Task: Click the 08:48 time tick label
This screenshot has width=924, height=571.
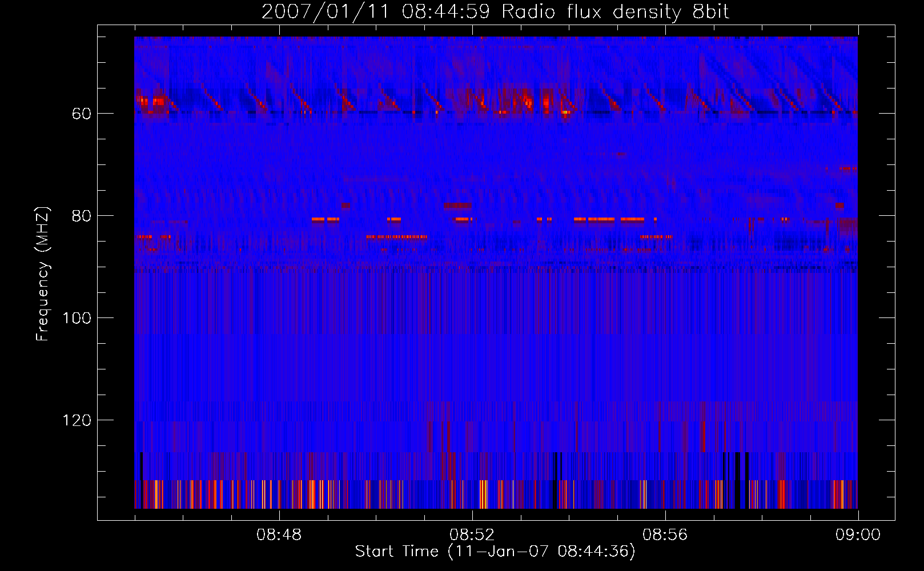Action: (279, 535)
